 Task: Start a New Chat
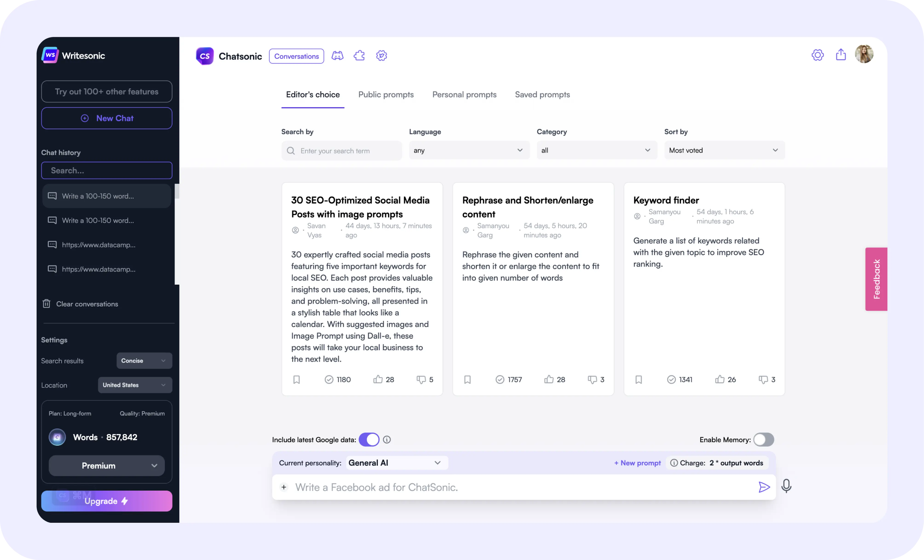107,119
